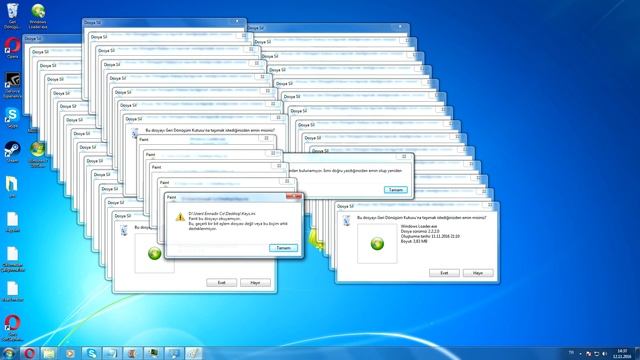640x360 pixels.
Task: Click the Opera button on the taskbar
Action: click(29, 353)
